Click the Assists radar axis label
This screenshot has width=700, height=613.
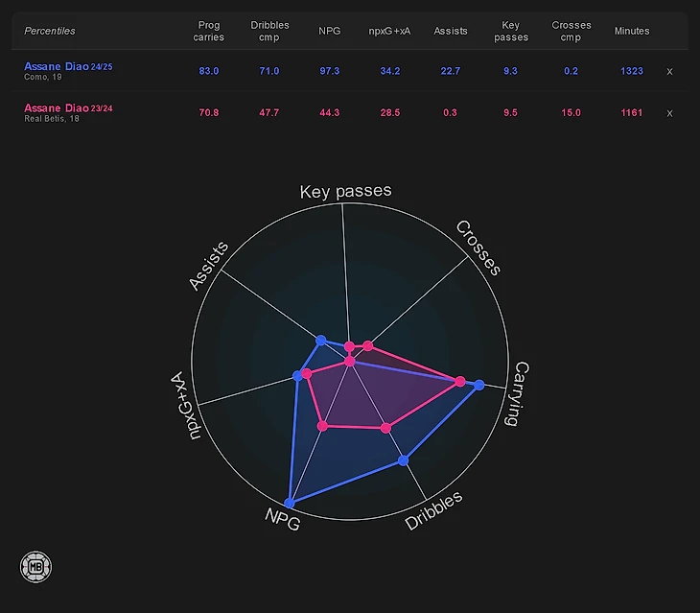(208, 266)
